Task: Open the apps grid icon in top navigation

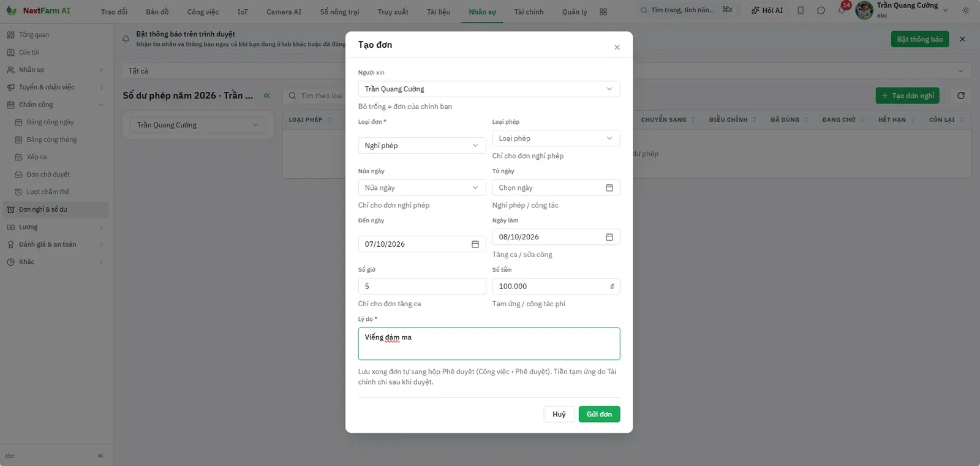Action: pos(603,12)
